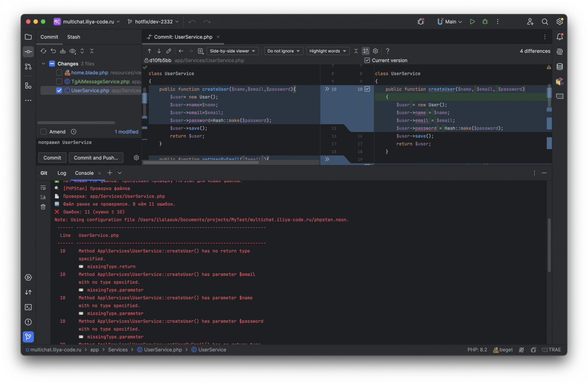This screenshot has height=383, width=588.
Task: Uncheck the UserService.php changes checkbox
Action: [59, 90]
